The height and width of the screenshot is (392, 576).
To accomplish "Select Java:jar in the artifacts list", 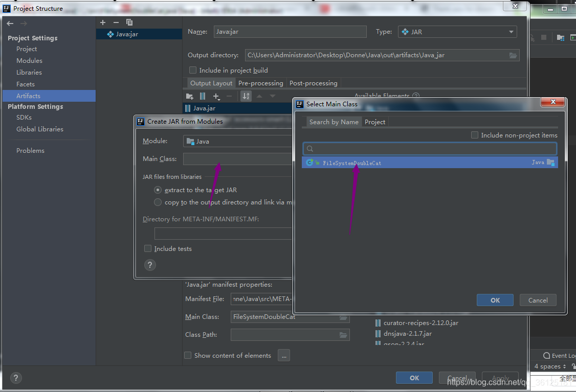I will 139,34.
